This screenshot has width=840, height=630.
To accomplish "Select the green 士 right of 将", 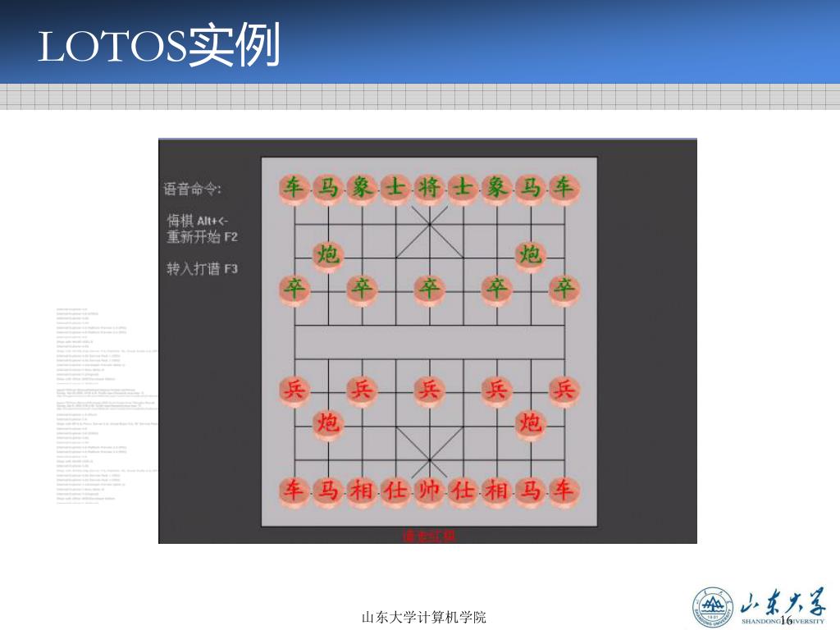I will coord(463,189).
